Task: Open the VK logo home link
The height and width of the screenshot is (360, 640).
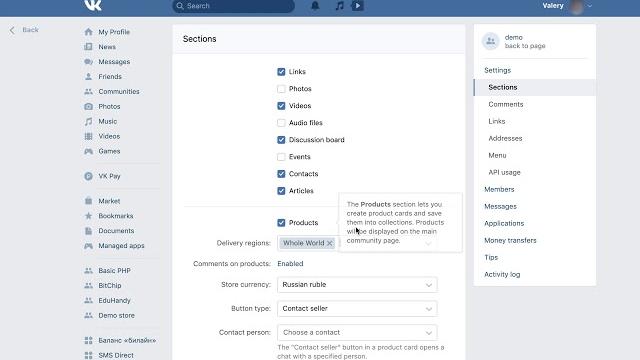Action: tap(93, 5)
